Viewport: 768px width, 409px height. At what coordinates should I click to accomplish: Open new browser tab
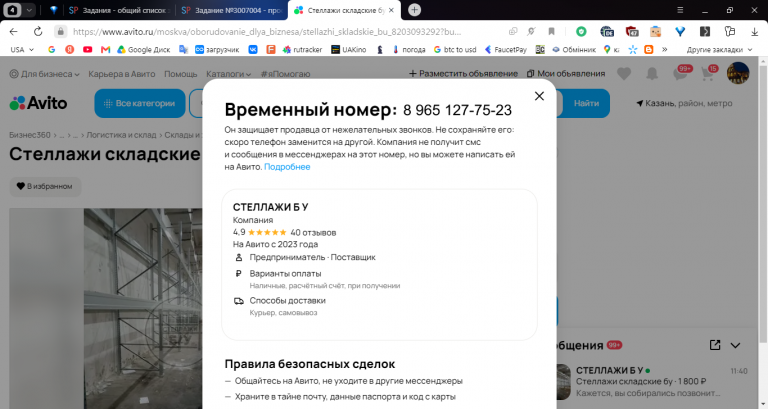(414, 10)
